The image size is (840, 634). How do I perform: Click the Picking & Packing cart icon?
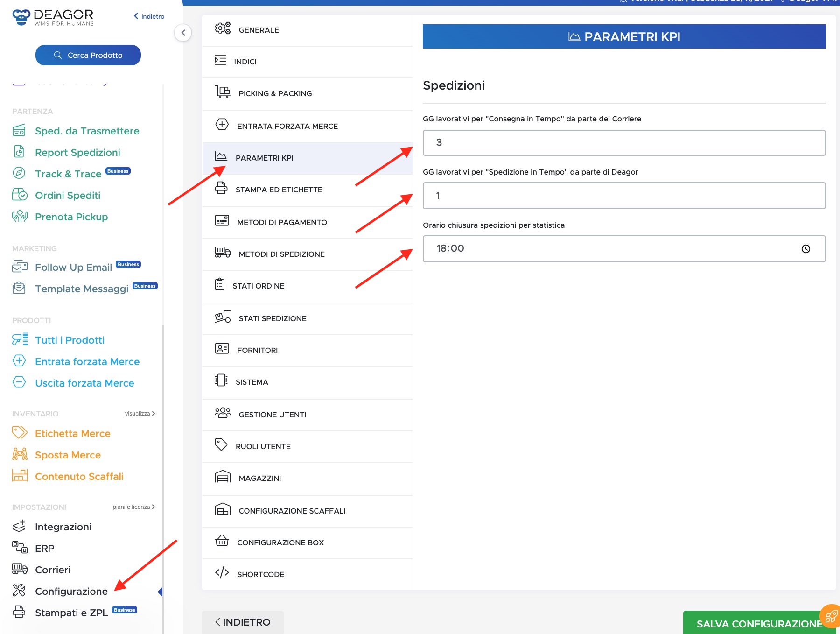pos(223,92)
